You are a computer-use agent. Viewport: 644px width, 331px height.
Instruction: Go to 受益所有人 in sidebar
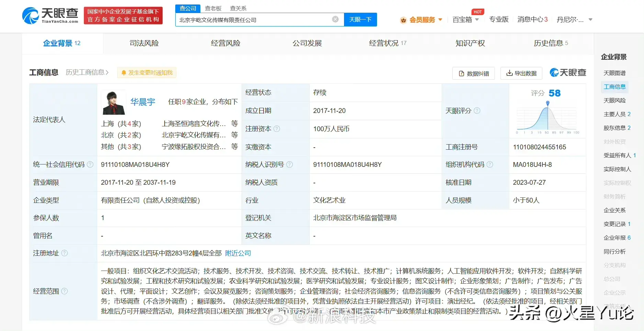[x=620, y=156]
